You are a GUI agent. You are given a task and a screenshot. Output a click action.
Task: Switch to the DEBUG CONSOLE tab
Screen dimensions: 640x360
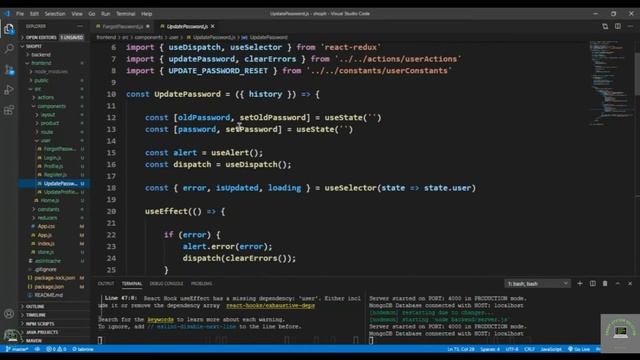166,284
